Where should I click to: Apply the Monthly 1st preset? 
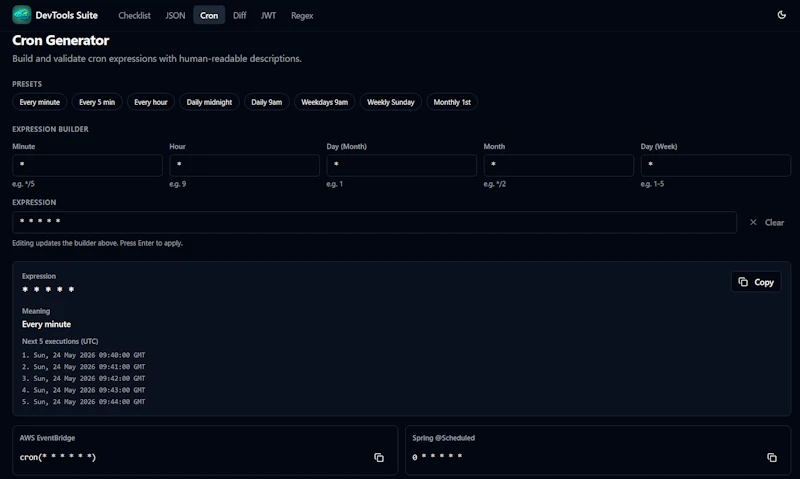(x=452, y=102)
